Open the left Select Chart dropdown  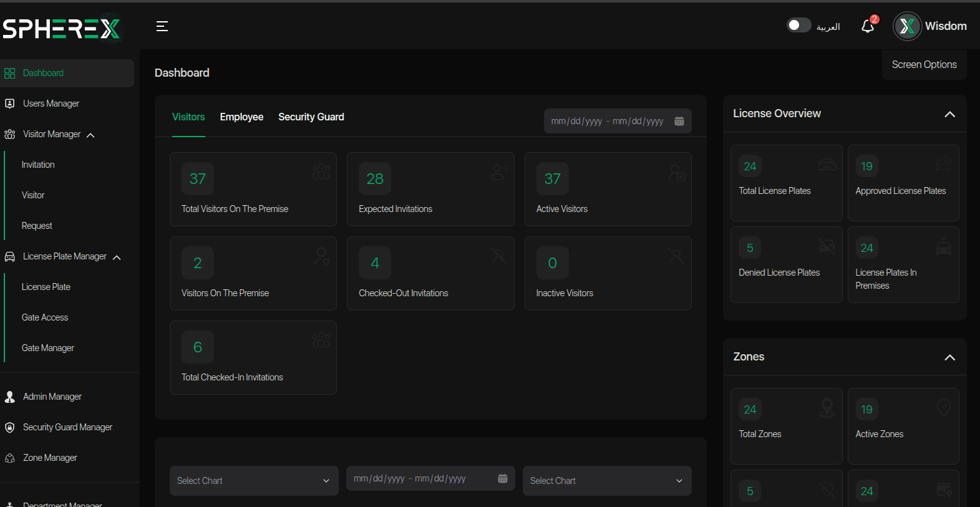[x=254, y=481]
